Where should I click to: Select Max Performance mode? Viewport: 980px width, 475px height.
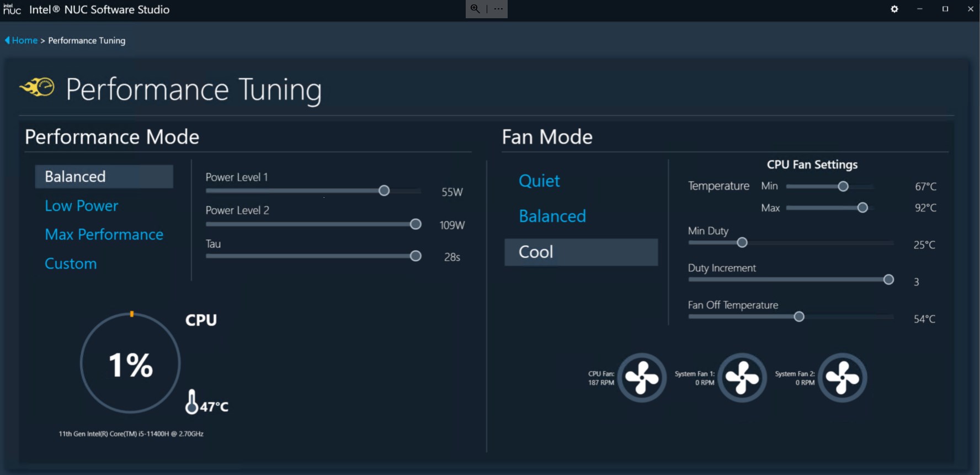coord(104,234)
